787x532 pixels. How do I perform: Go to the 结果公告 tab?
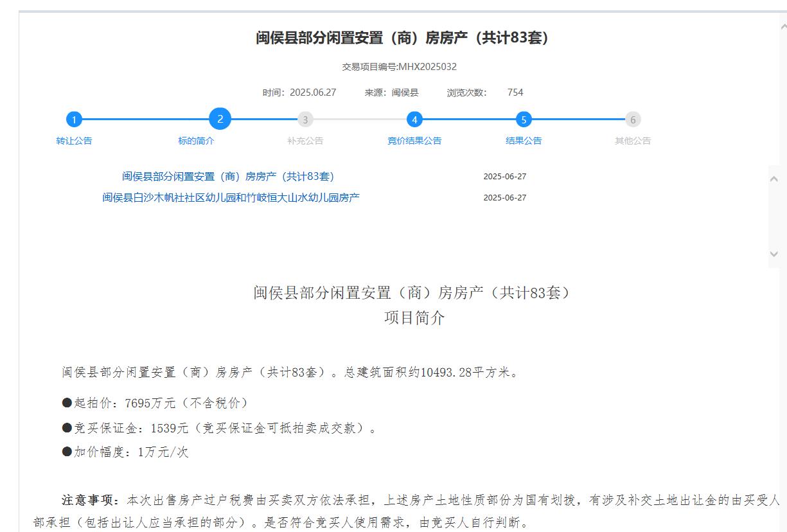tap(524, 141)
